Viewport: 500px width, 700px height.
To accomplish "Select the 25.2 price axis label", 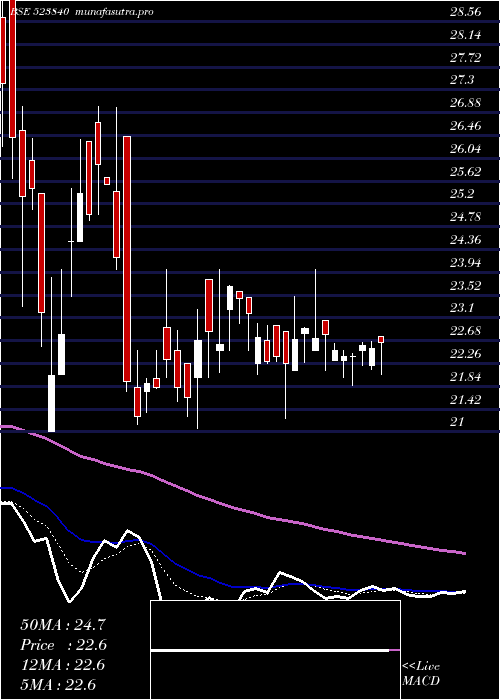I will (462, 194).
